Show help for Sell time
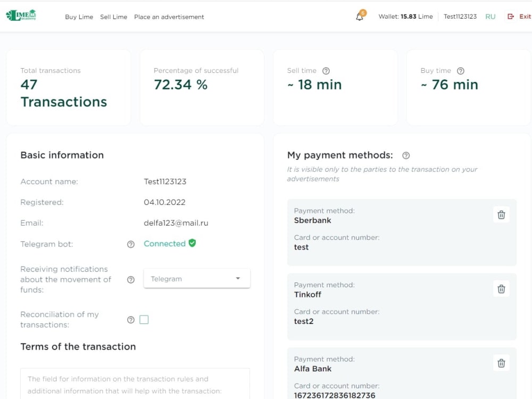 point(326,71)
